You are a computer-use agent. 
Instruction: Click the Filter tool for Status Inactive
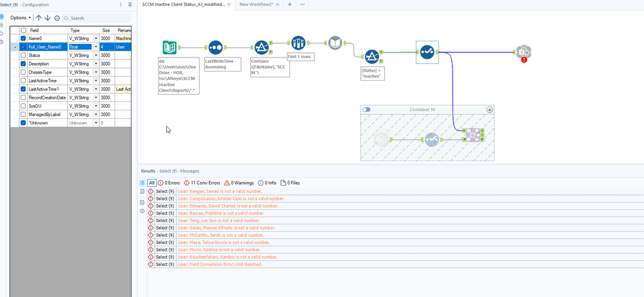[x=372, y=57]
